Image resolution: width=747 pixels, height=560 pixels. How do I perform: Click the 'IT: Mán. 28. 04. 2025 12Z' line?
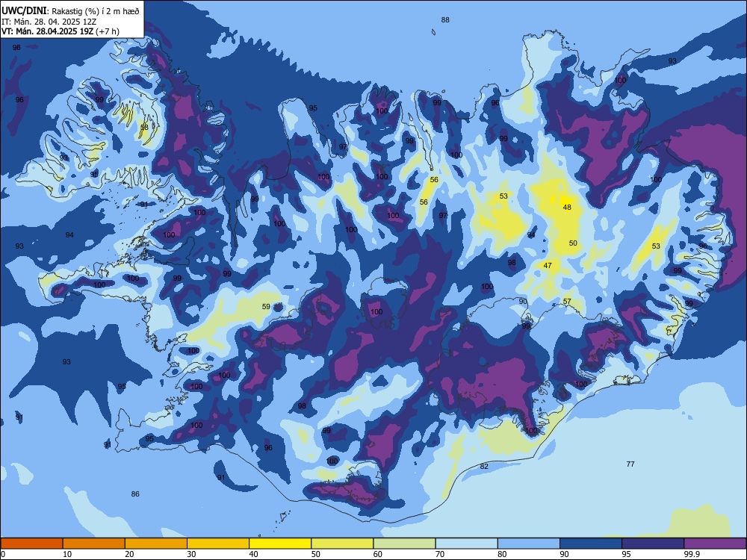pyautogui.click(x=49, y=22)
